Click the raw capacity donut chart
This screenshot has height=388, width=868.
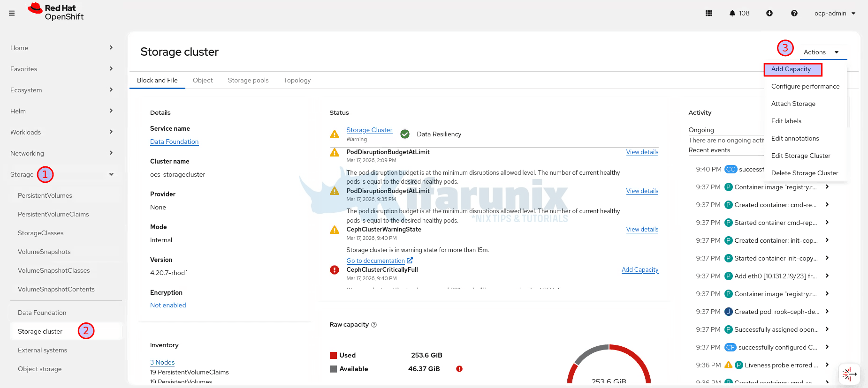pos(609,364)
